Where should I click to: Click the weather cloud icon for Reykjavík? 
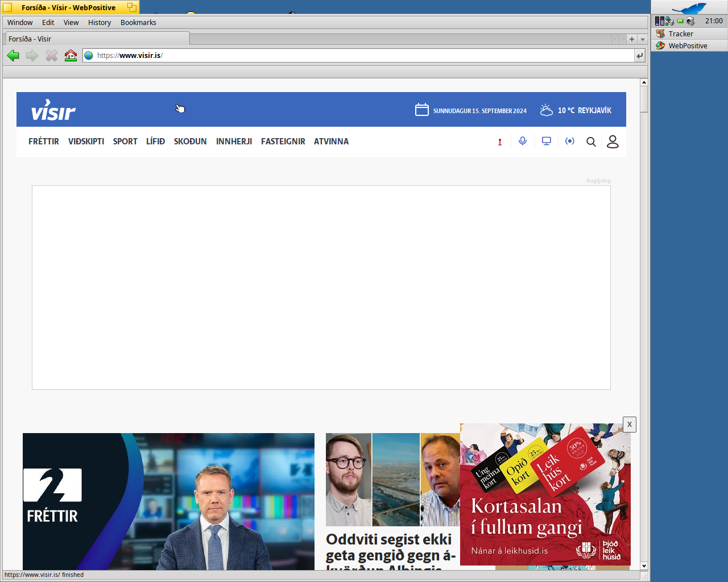point(546,110)
